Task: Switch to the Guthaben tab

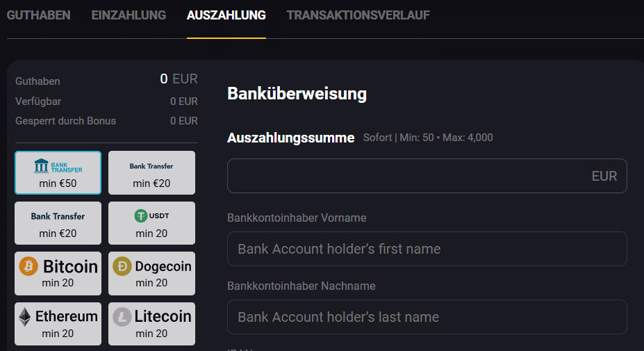Action: pyautogui.click(x=38, y=15)
